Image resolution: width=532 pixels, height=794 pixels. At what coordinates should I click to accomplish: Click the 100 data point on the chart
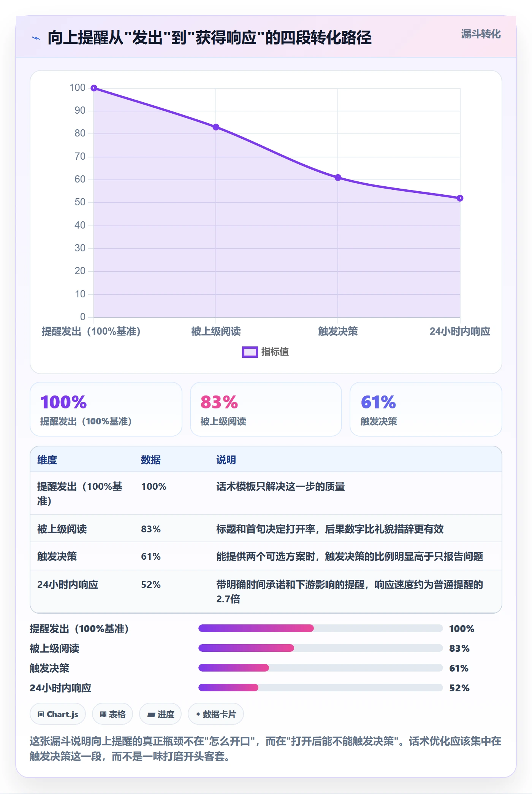point(94,88)
